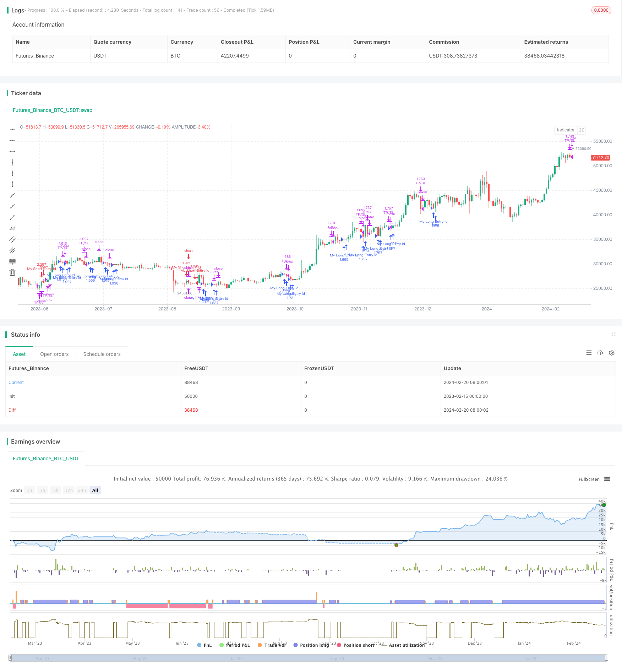Click the Current row link in asset table
The height and width of the screenshot is (672, 622).
16,383
